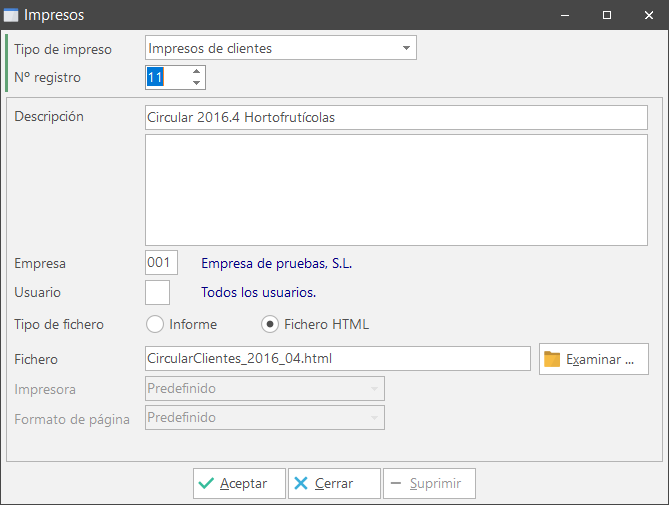
Task: Click the Fichero path text field
Action: tap(337, 358)
